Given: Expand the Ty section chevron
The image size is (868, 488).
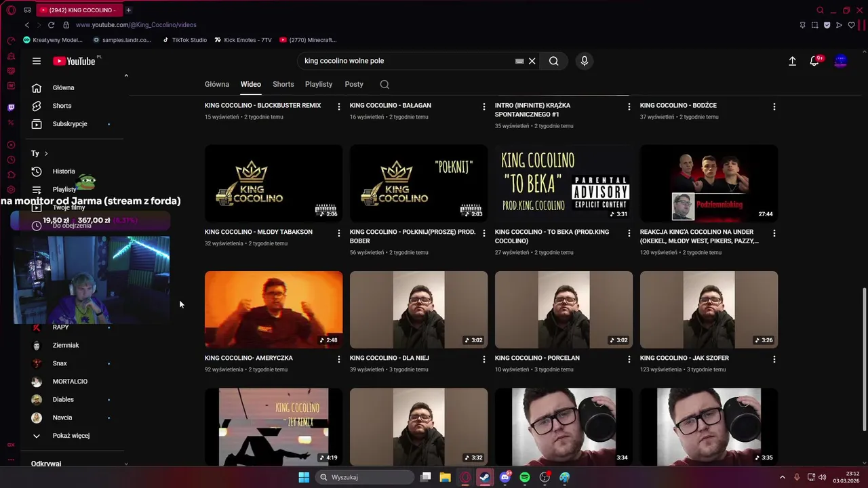Looking at the screenshot, I should tap(46, 154).
